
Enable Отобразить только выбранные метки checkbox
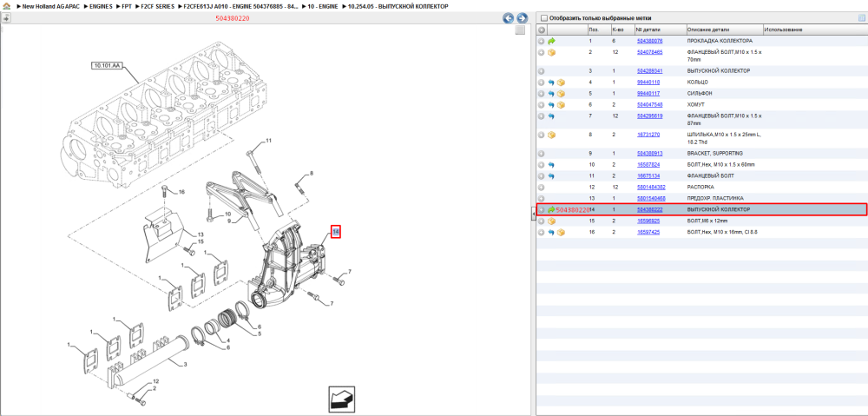[x=543, y=17]
